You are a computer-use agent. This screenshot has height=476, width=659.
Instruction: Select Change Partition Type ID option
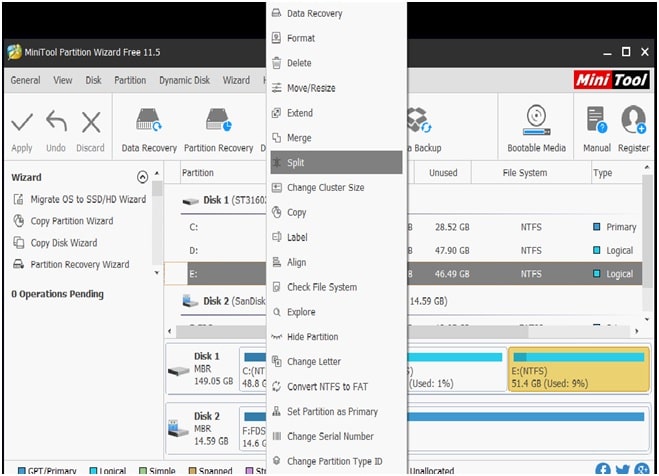(x=336, y=461)
